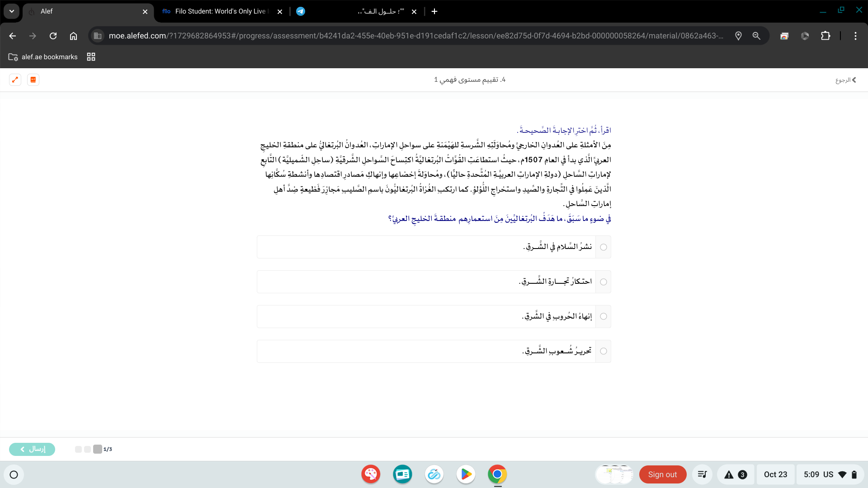Click the الرجوع back link
The height and width of the screenshot is (488, 868).
846,80
